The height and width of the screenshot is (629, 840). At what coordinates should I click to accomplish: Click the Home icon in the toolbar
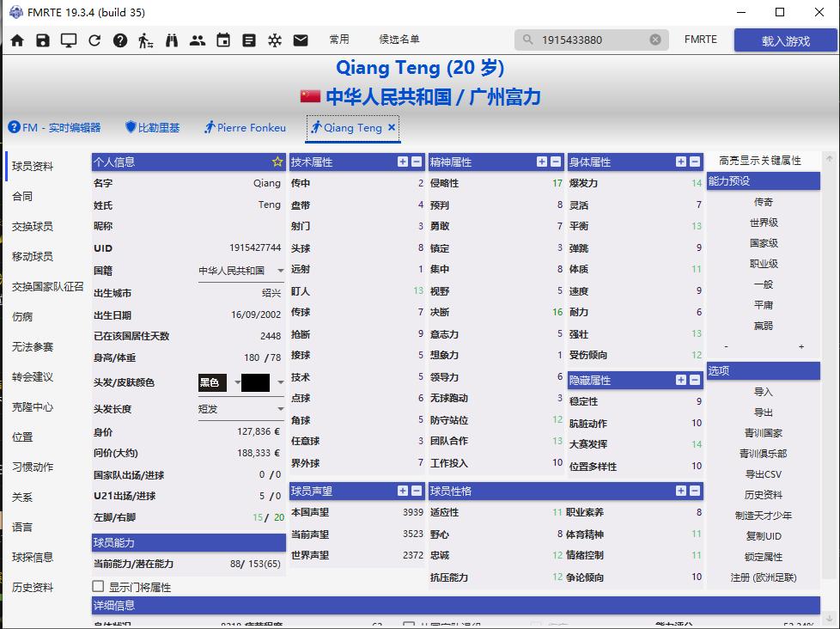tap(16, 39)
